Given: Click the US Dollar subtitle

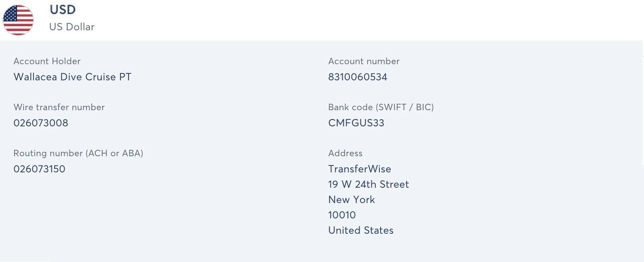Looking at the screenshot, I should [x=72, y=27].
